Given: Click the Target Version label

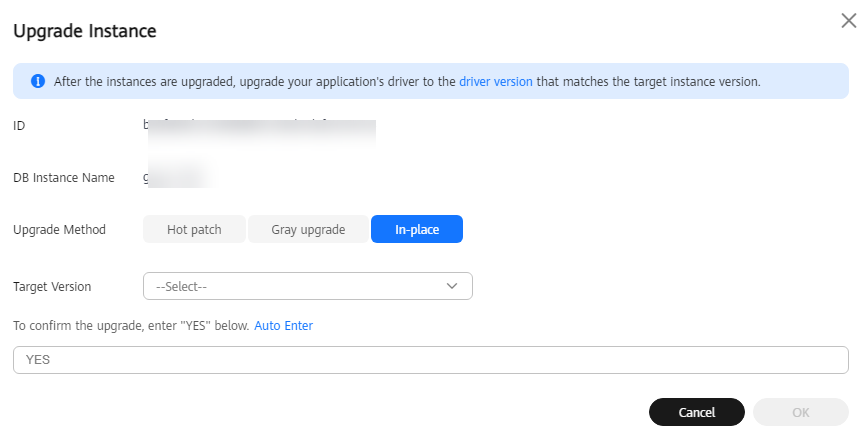Looking at the screenshot, I should click(x=52, y=287).
